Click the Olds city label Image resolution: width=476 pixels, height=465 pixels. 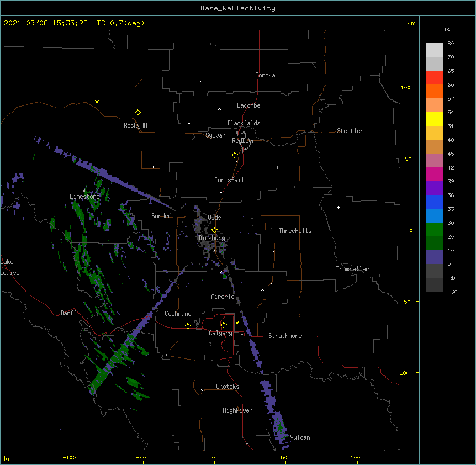214,218
